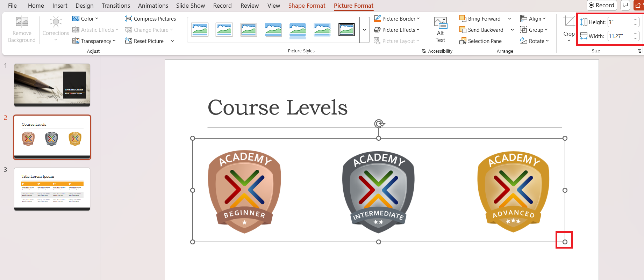Open the Rotate dropdown
This screenshot has height=280, width=644.
click(x=535, y=41)
